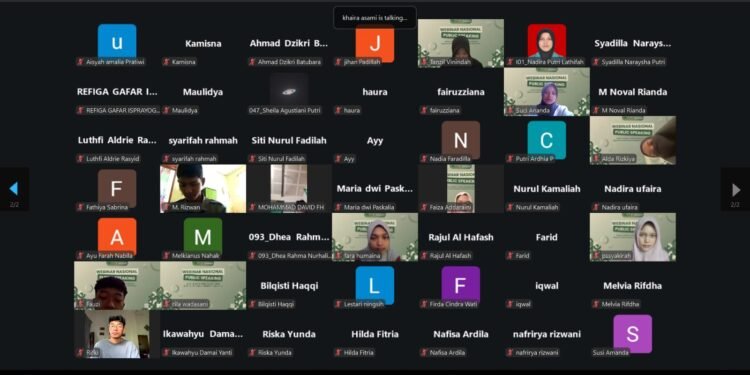Click muted mic icon beside Putri Ardhia P
750x375 pixels.
510,158
